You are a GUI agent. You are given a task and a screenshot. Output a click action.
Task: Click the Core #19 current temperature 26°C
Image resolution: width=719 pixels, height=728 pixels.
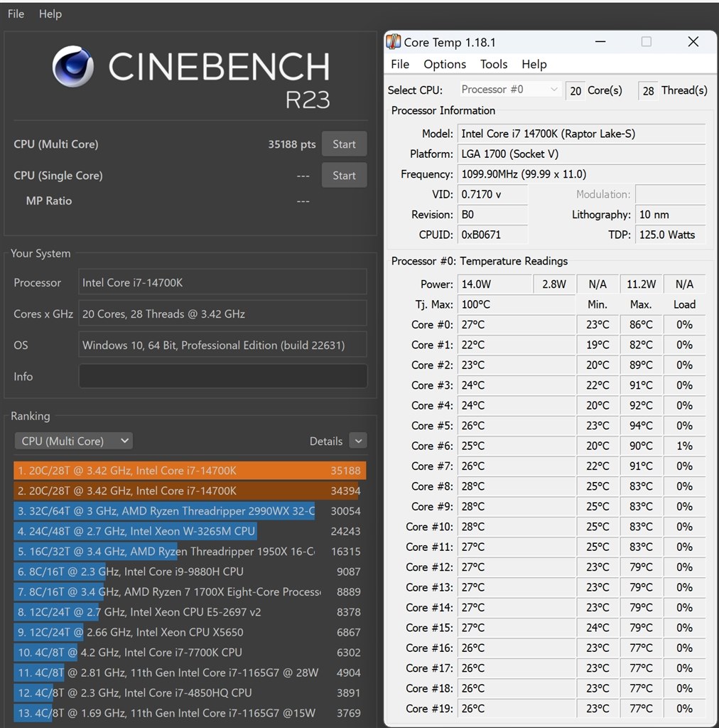click(x=517, y=709)
